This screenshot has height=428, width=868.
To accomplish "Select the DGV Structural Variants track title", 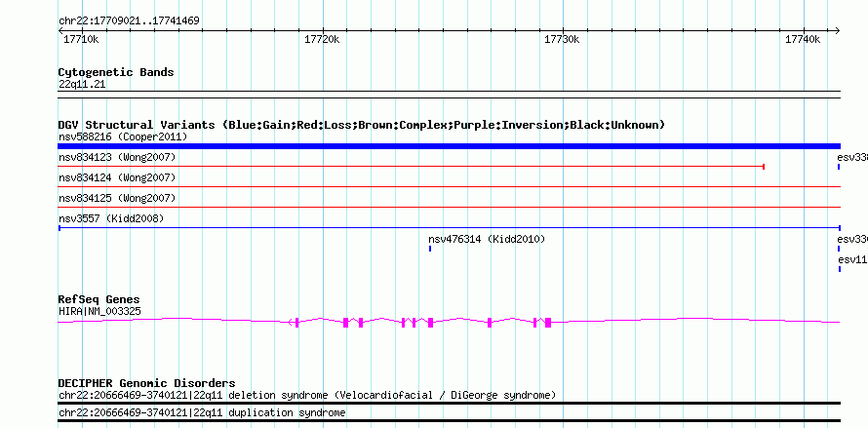I will 362,125.
